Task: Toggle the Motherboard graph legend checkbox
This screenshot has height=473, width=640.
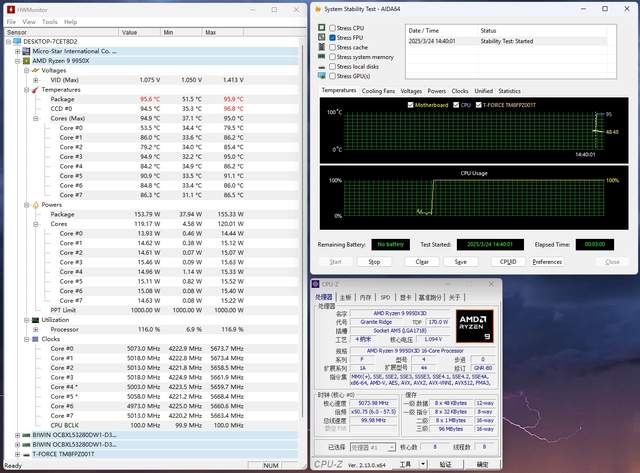Action: point(411,105)
